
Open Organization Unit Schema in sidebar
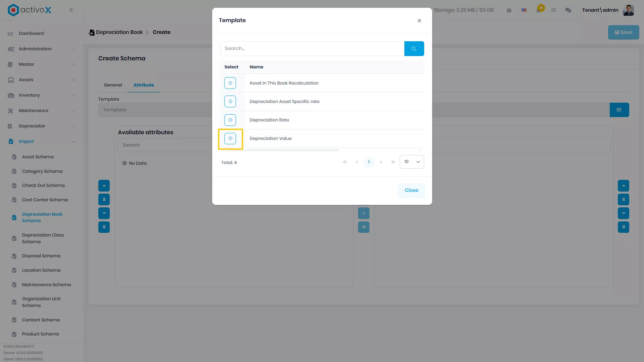point(41,302)
